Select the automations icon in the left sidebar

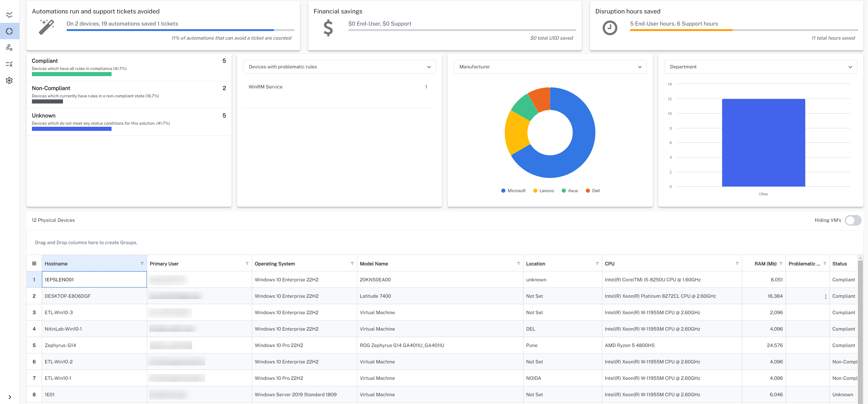point(9,47)
